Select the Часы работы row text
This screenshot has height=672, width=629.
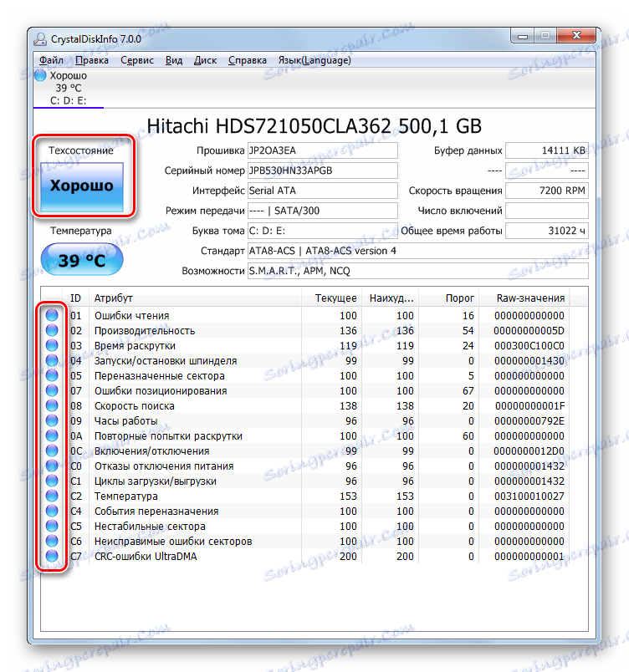[x=126, y=421]
